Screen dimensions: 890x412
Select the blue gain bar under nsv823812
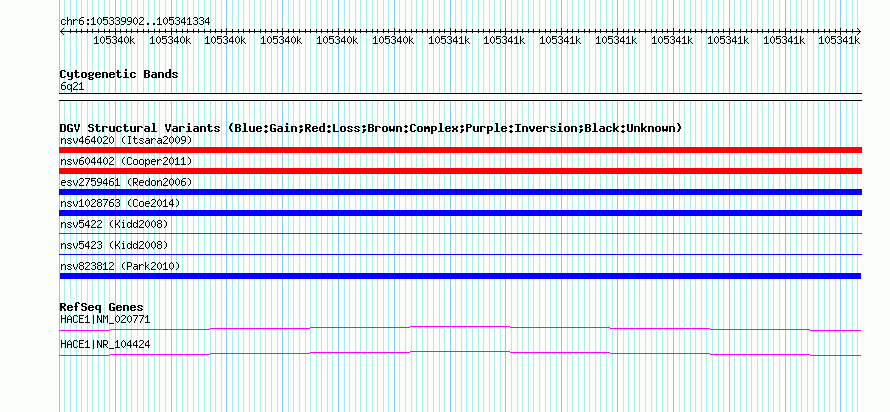click(x=460, y=276)
